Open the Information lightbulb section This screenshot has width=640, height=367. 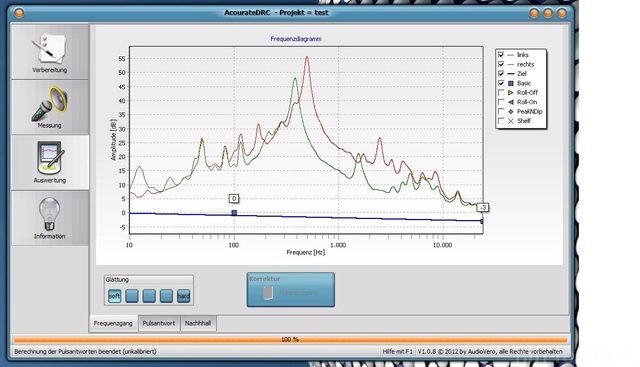(50, 218)
